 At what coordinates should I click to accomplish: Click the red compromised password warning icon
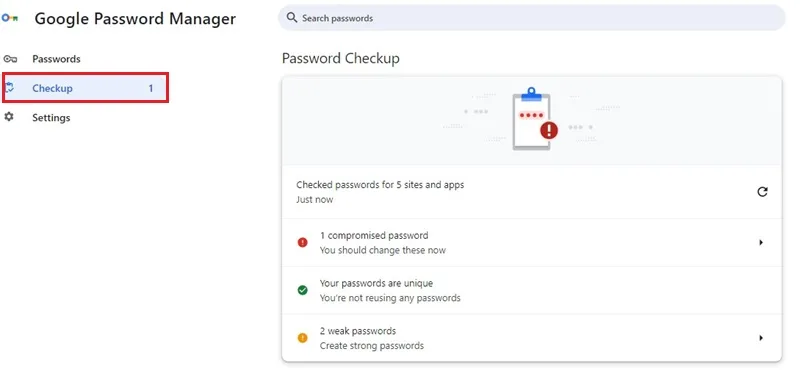click(x=303, y=243)
